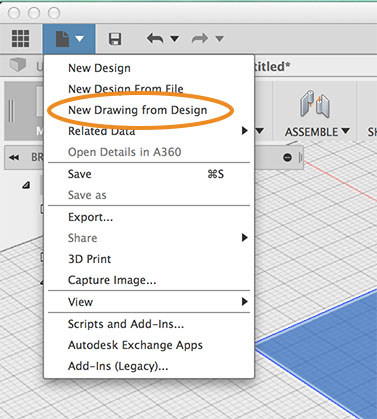
Task: Select New Drawing from Design
Action: 149,110
